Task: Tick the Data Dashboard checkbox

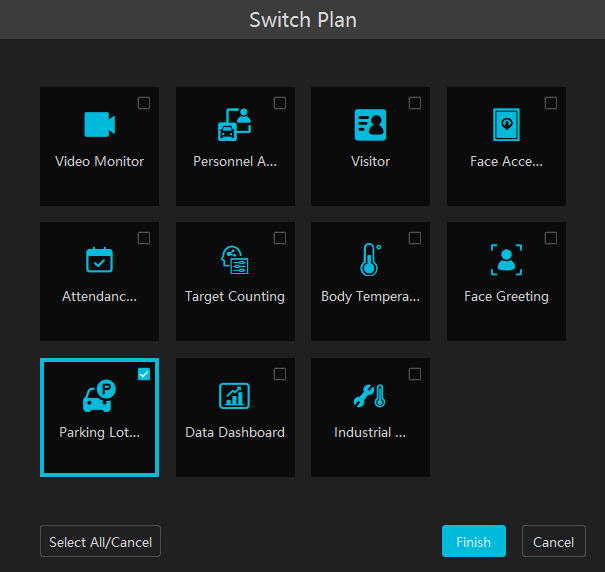Action: coord(280,374)
